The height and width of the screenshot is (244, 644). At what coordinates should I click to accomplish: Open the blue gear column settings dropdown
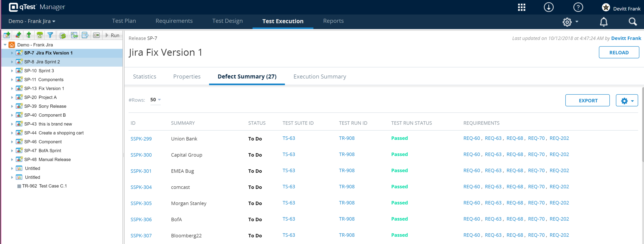pyautogui.click(x=627, y=100)
